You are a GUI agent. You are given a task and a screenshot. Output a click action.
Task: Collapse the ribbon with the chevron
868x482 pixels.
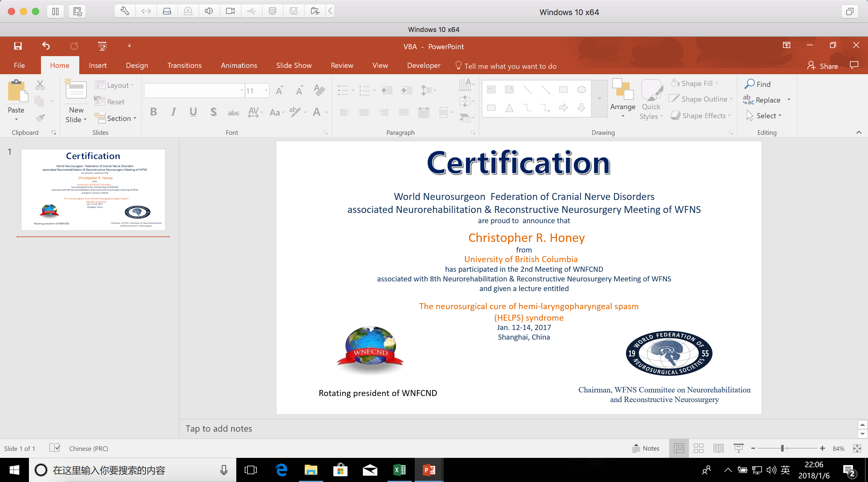coord(859,132)
